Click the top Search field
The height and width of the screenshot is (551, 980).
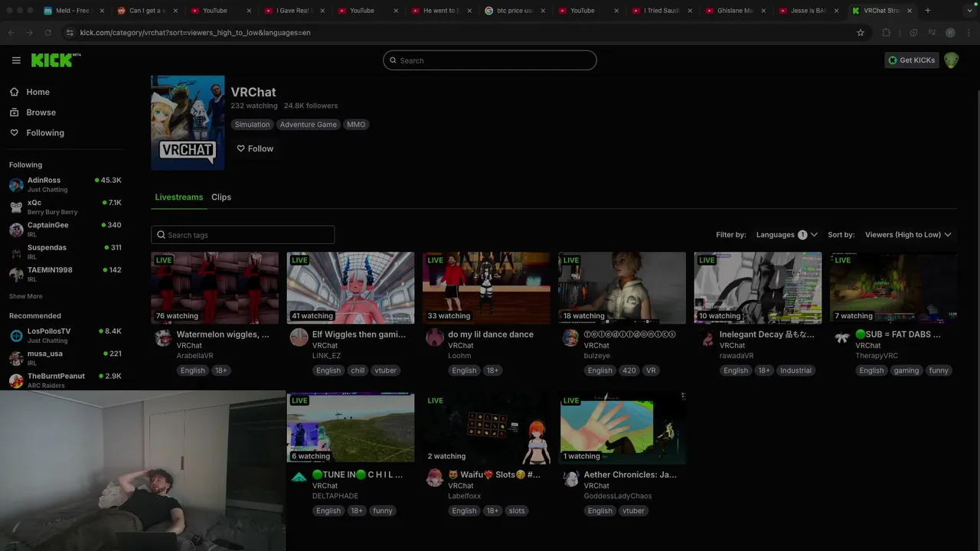(x=490, y=60)
